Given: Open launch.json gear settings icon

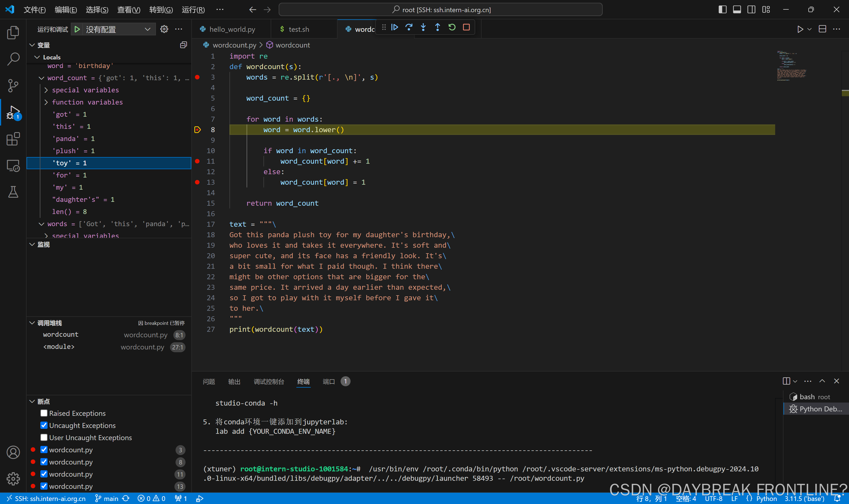Looking at the screenshot, I should (x=164, y=29).
